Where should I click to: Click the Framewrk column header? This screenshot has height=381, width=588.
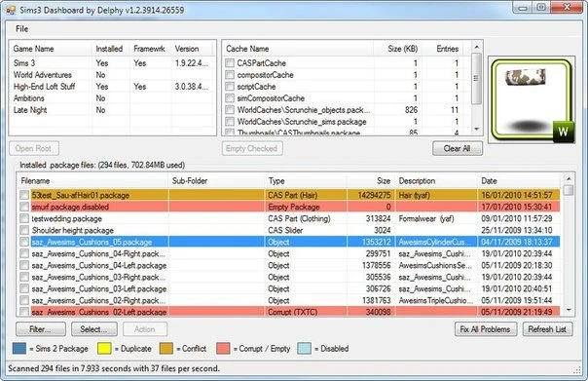[x=150, y=49]
